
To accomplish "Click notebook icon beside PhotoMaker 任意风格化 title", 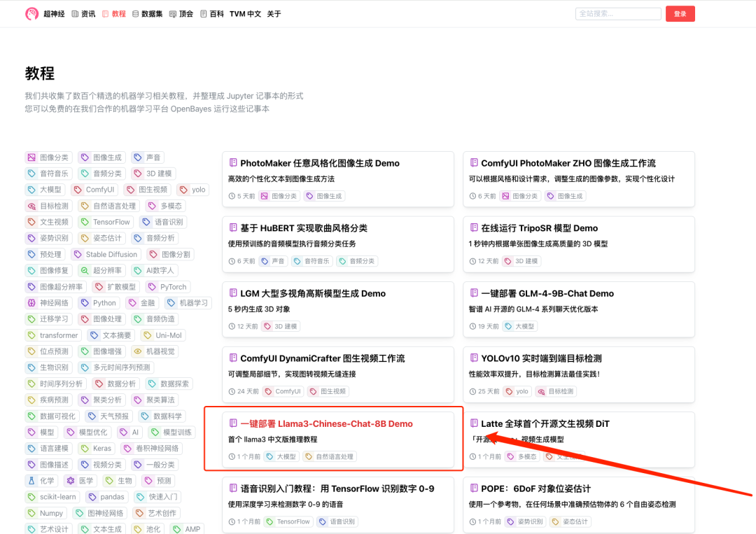I will (x=233, y=163).
